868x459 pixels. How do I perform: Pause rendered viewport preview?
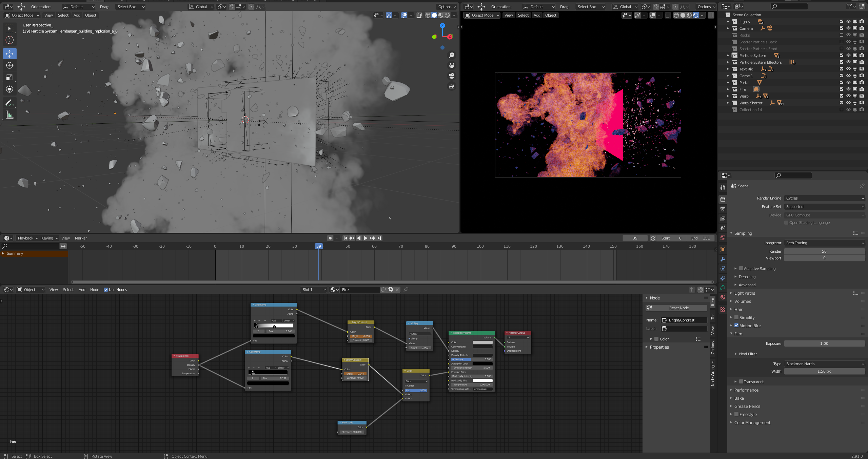[x=711, y=15]
